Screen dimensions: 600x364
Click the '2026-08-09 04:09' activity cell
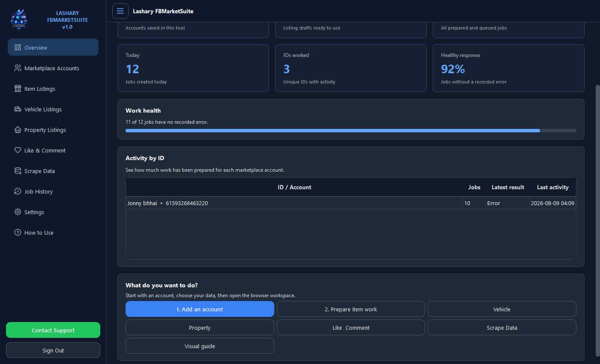[552, 203]
